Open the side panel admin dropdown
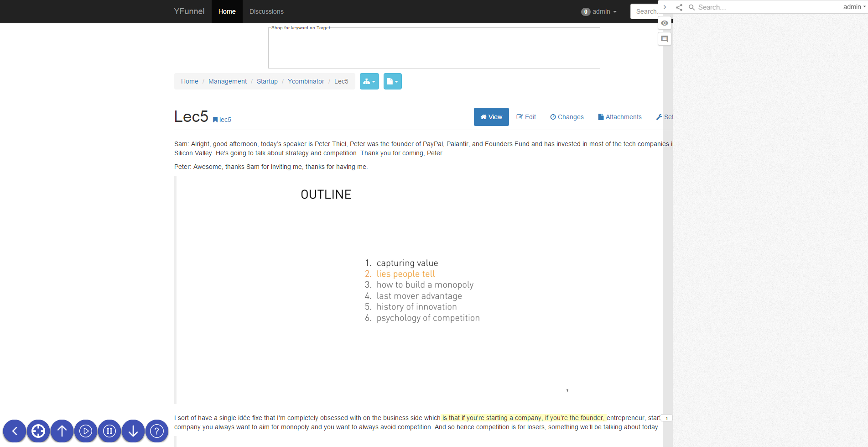The width and height of the screenshot is (868, 447). (x=854, y=7)
